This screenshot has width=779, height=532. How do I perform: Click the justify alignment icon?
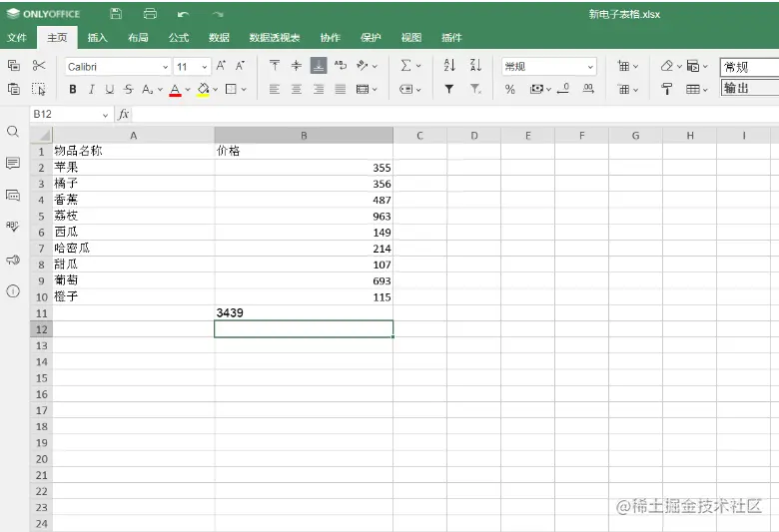(x=341, y=90)
